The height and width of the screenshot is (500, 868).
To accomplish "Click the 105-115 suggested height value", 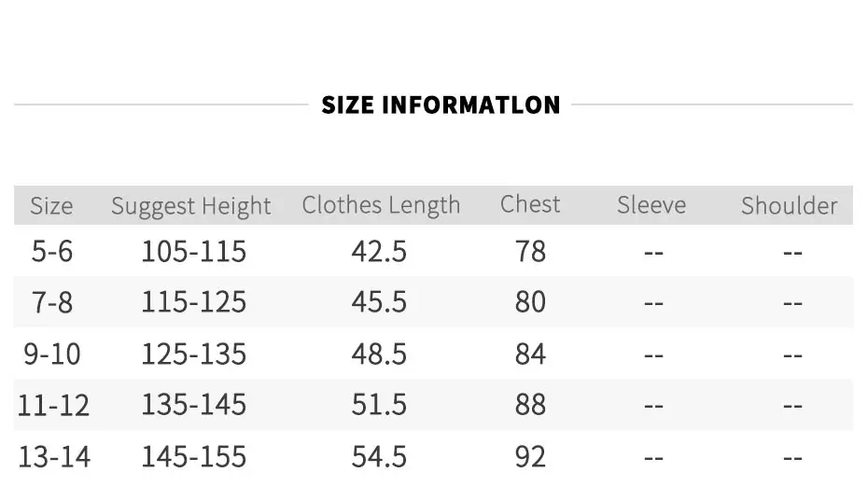I will click(193, 251).
